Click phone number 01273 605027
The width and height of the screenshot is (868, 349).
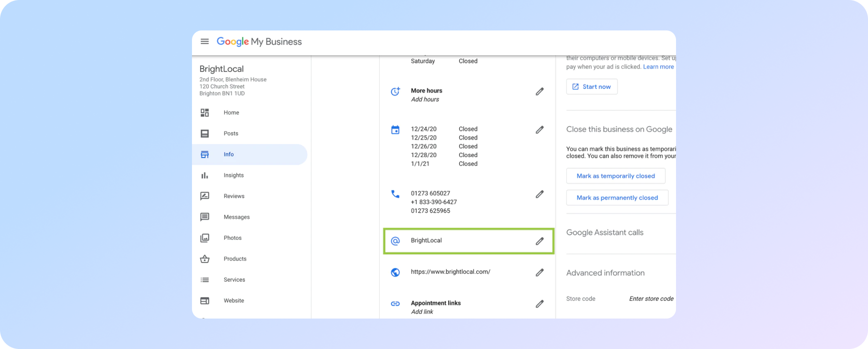coord(430,193)
